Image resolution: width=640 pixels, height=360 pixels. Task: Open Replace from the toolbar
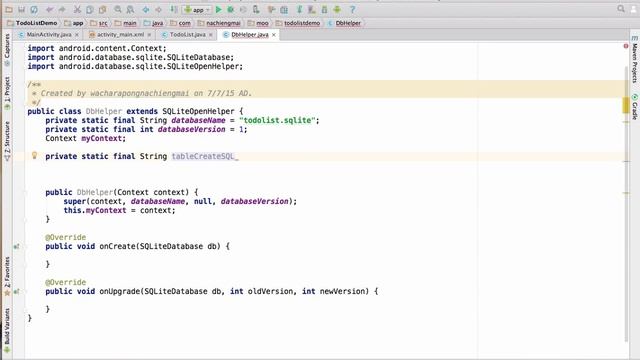[130, 9]
